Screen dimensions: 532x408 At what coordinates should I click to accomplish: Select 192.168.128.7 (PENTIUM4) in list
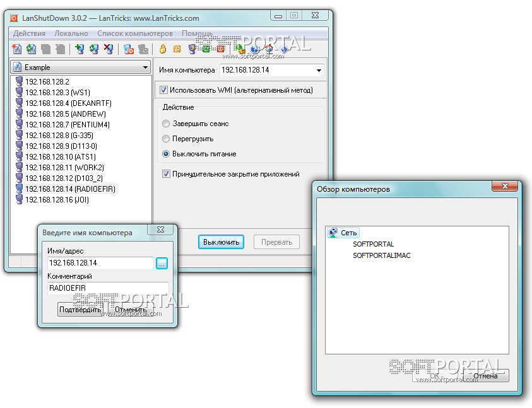point(67,124)
